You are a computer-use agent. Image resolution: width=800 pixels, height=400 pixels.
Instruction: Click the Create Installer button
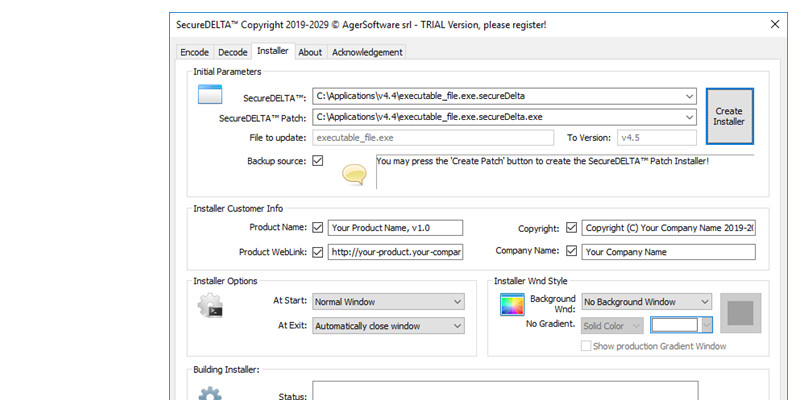pyautogui.click(x=729, y=116)
